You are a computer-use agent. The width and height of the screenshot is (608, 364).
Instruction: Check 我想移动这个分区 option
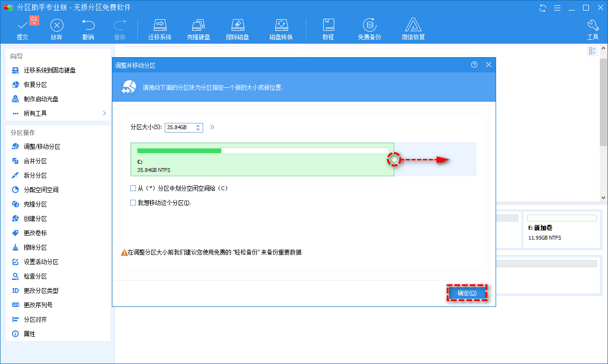(133, 202)
